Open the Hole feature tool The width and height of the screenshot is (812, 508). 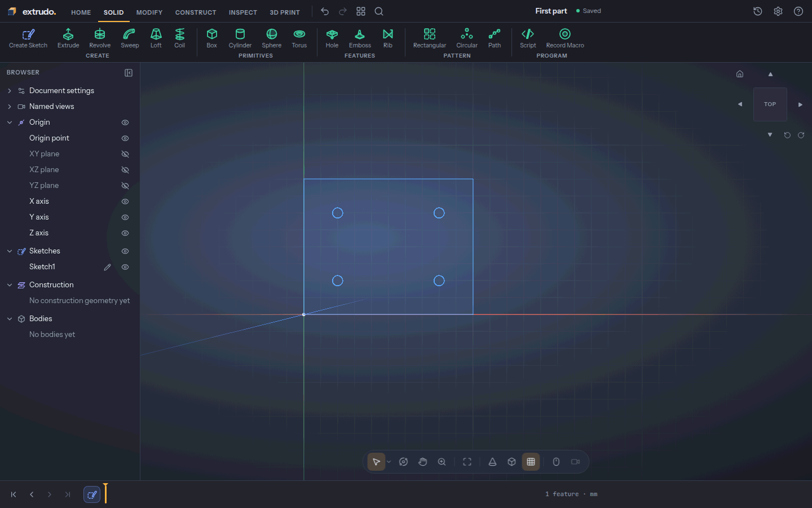[x=332, y=38]
